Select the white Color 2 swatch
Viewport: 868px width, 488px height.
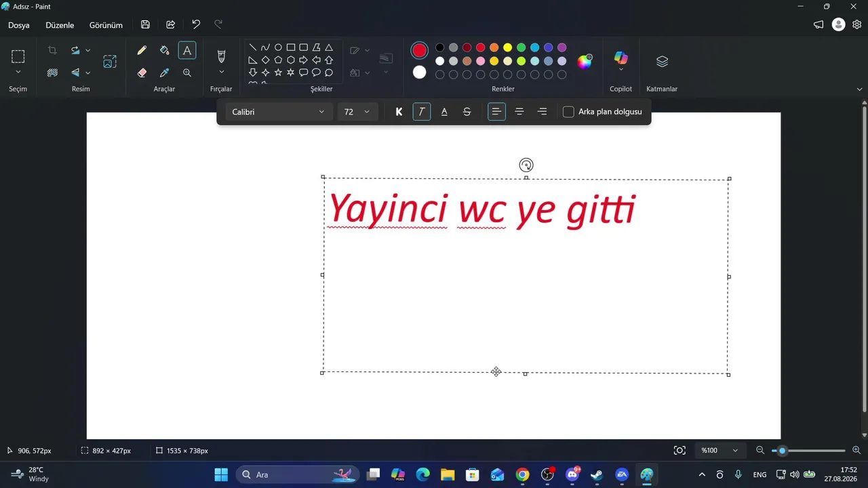coord(420,72)
